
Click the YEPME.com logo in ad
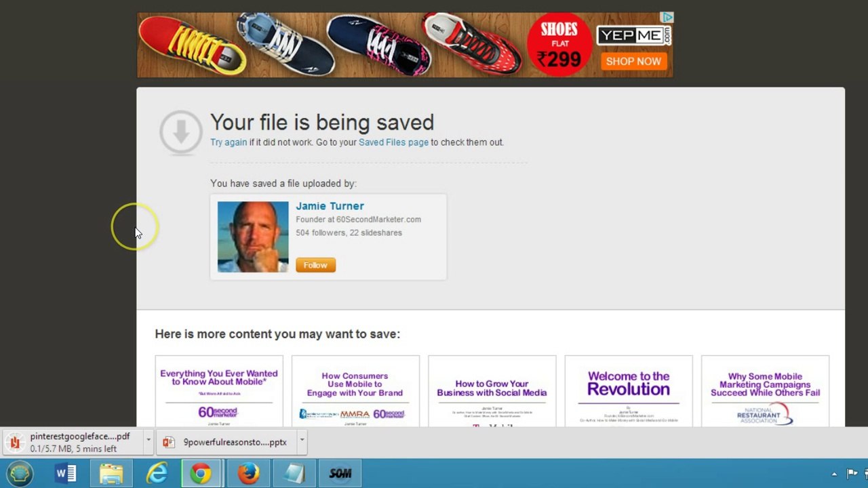coord(634,35)
